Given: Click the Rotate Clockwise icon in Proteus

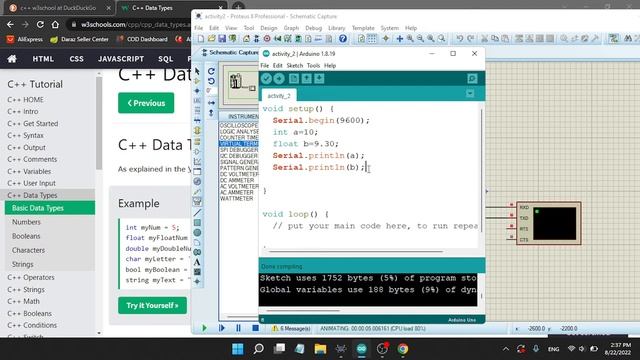Looking at the screenshot, I should click(x=211, y=71).
